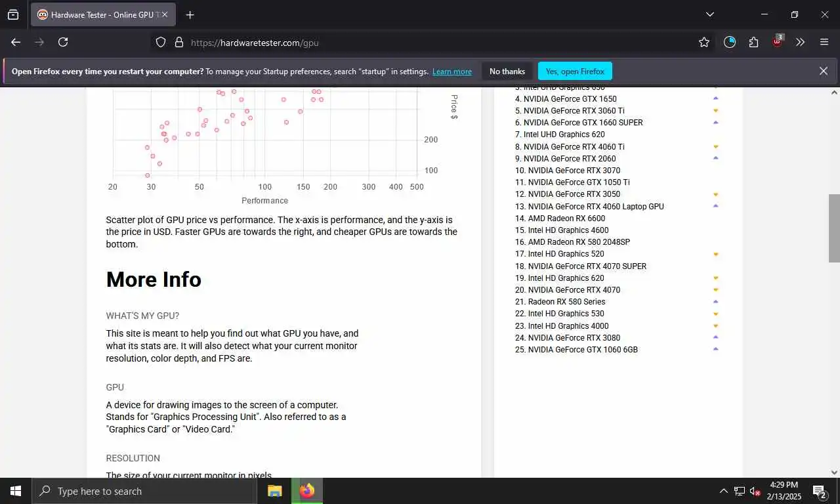Reload the current page

63,42
